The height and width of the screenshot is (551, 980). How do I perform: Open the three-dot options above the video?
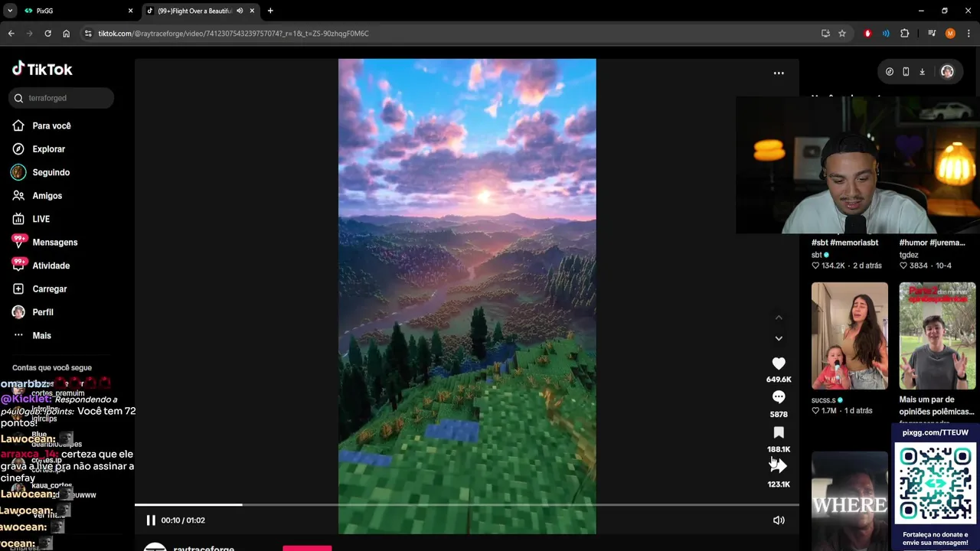pos(779,73)
